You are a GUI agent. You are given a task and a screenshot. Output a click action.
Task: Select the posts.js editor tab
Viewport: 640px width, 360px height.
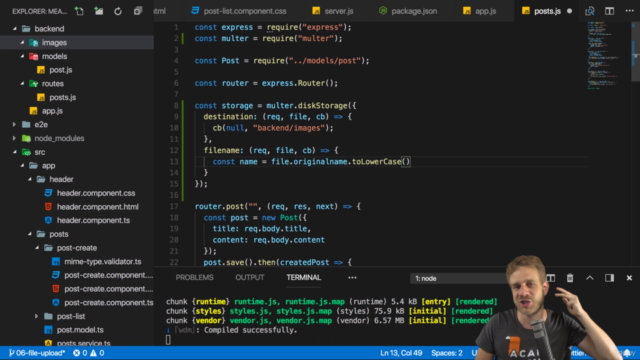click(x=547, y=11)
